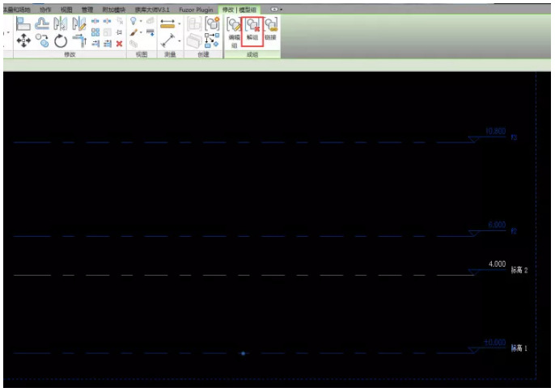Select the Move tool

click(x=23, y=40)
